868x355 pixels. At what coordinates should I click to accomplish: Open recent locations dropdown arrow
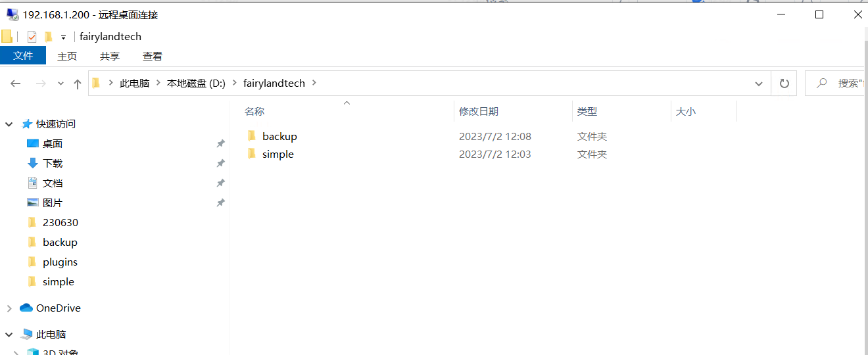click(61, 83)
